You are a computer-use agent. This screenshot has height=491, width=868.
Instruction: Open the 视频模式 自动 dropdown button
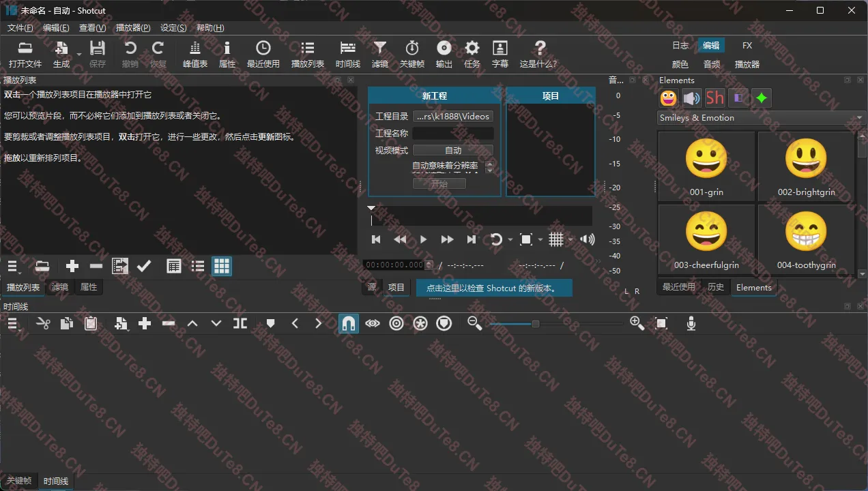453,151
